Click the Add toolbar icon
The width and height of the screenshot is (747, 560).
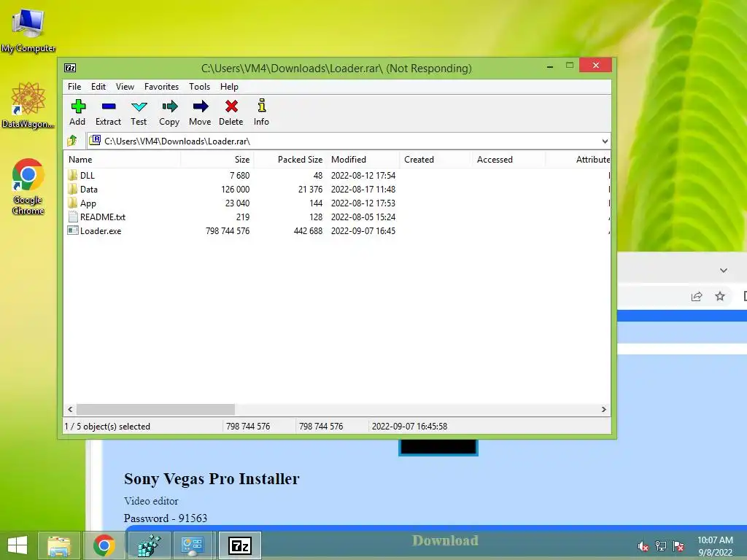[78, 106]
